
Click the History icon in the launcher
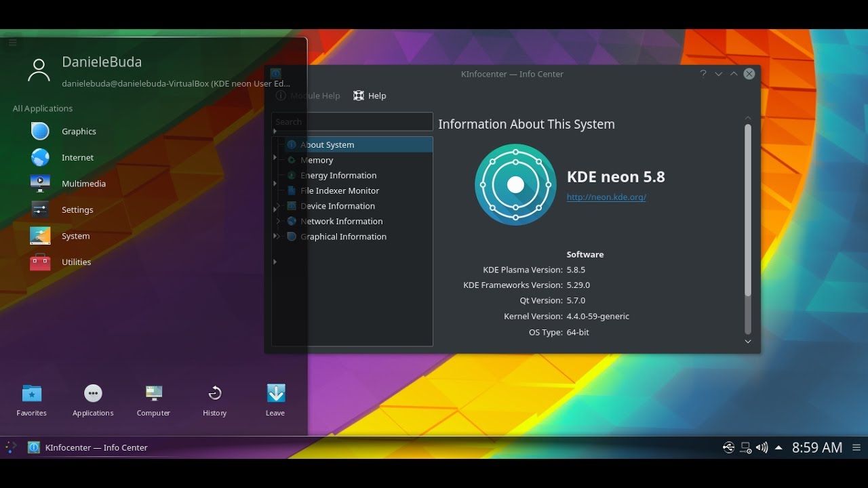pyautogui.click(x=214, y=393)
